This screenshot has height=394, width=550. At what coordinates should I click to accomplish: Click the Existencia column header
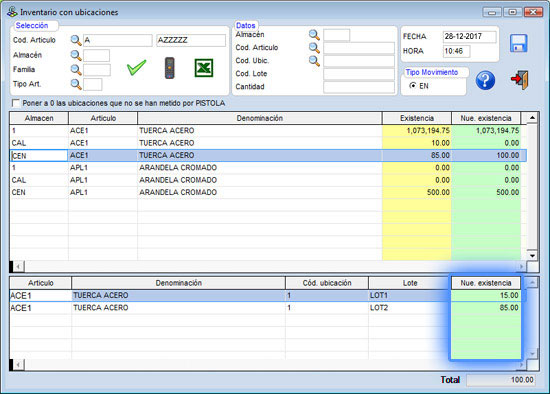coord(416,118)
